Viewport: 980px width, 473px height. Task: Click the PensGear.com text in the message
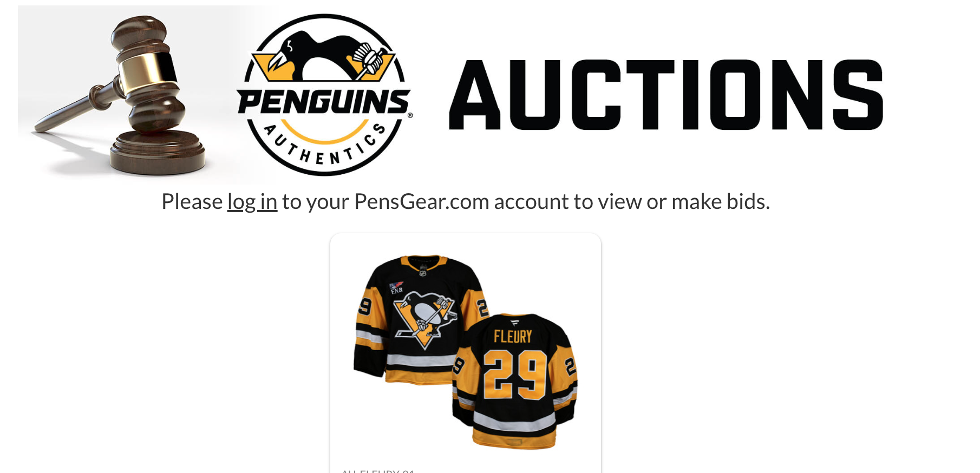click(x=422, y=201)
